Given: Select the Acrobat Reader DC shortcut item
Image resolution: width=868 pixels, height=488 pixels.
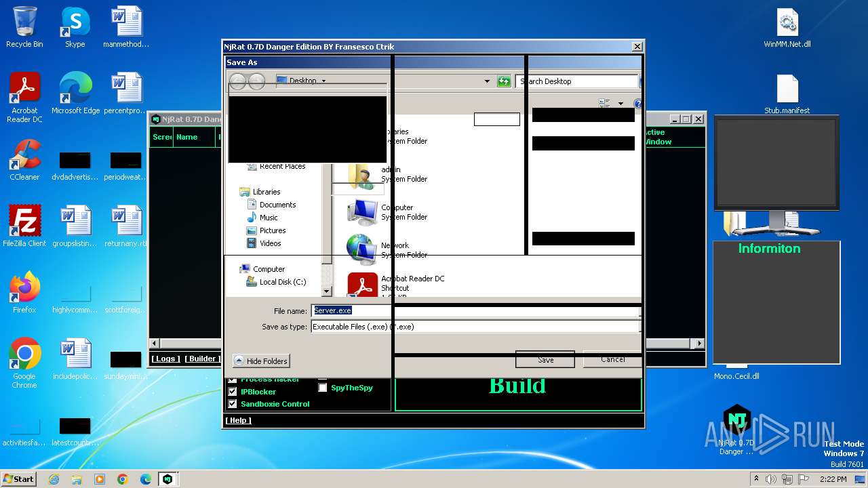Looking at the screenshot, I should pos(397,285).
